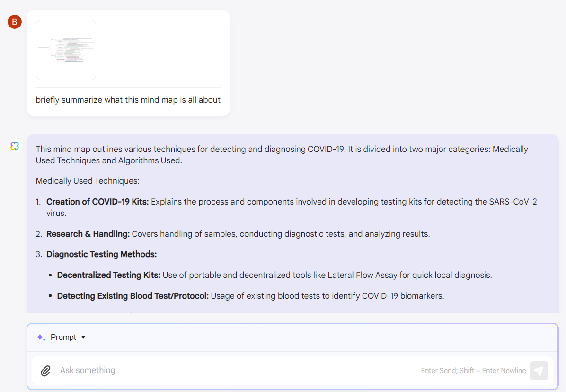
Task: Click the attachment clip to add a file
Action: [45, 371]
